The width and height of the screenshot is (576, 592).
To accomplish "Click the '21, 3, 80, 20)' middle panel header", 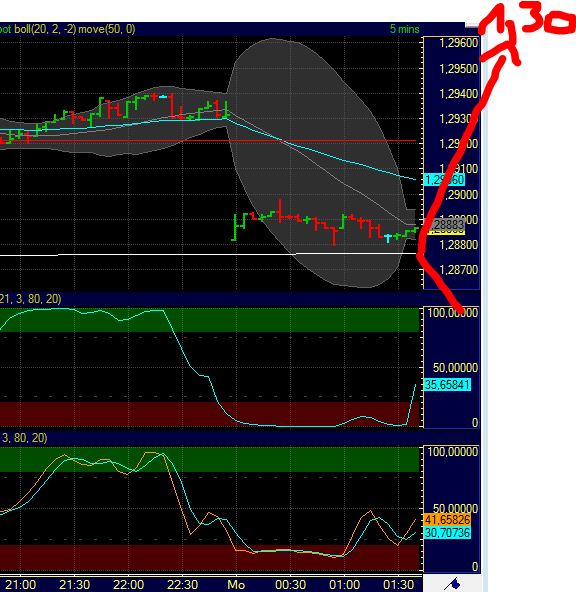I will [x=30, y=299].
